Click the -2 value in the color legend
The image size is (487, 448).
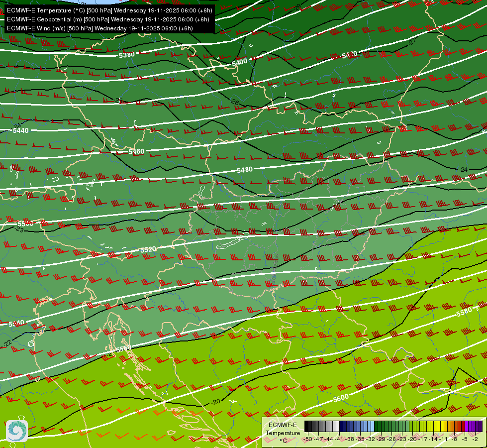[475, 439]
